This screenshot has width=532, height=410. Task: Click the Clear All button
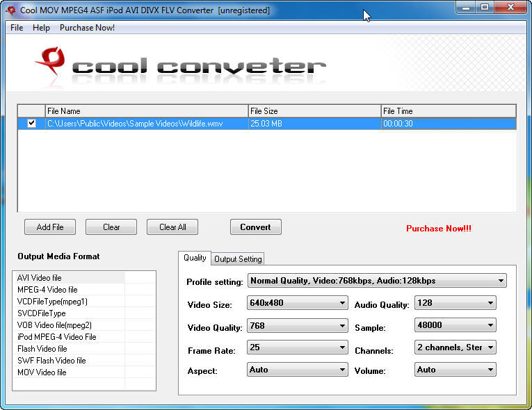[172, 227]
